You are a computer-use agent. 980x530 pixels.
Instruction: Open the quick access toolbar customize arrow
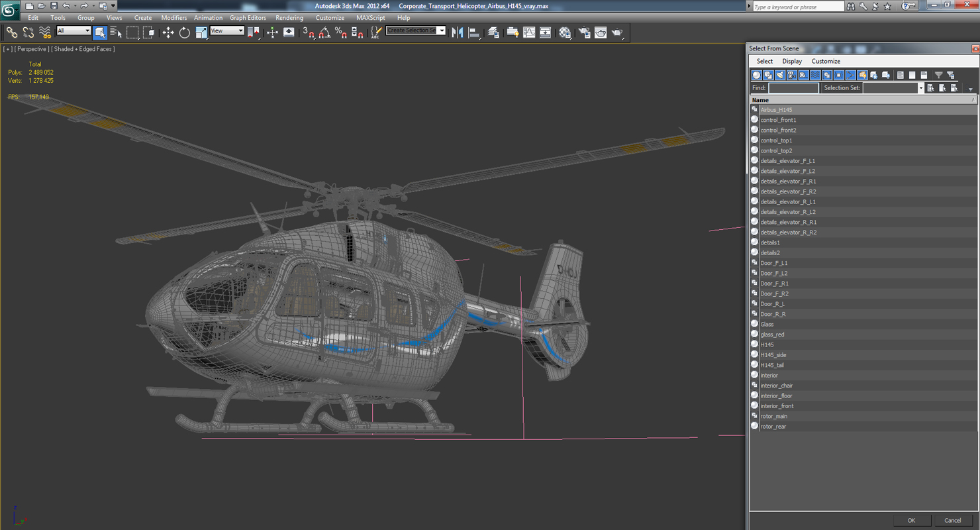point(113,6)
